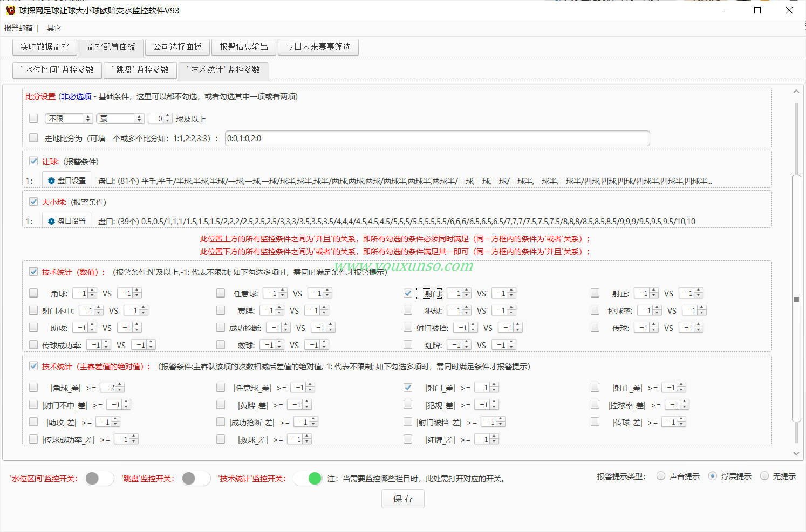The height and width of the screenshot is (532, 806).
Task: Click the |犯规_差| value stepper
Action: (x=487, y=405)
